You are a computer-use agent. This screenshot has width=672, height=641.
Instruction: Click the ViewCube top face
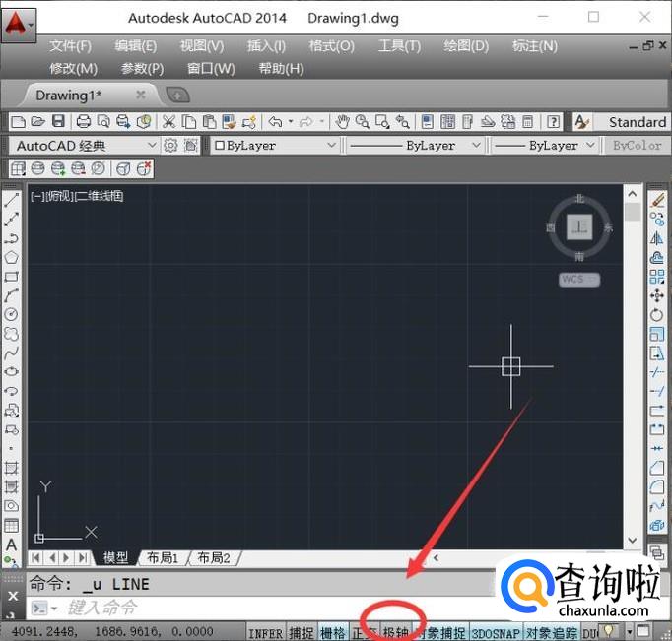[579, 226]
